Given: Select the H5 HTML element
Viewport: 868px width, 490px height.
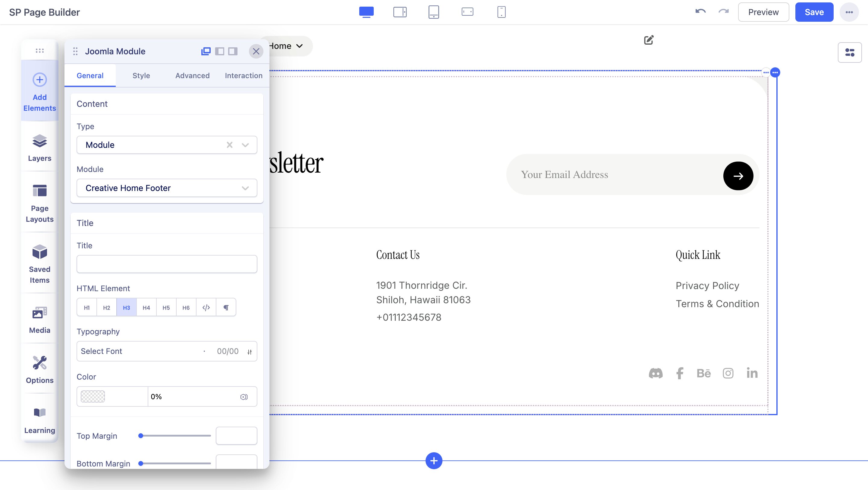Looking at the screenshot, I should 166,307.
